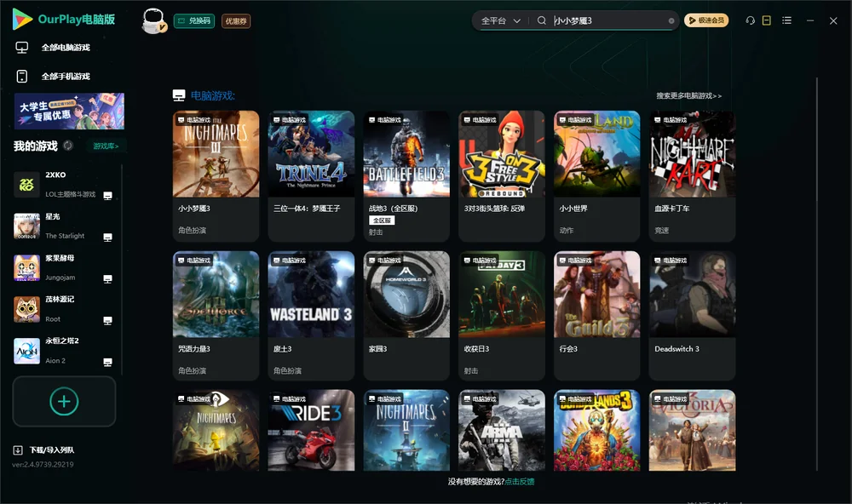The image size is (852, 504).
Task: Click the OurPlay logo icon
Action: click(x=22, y=20)
